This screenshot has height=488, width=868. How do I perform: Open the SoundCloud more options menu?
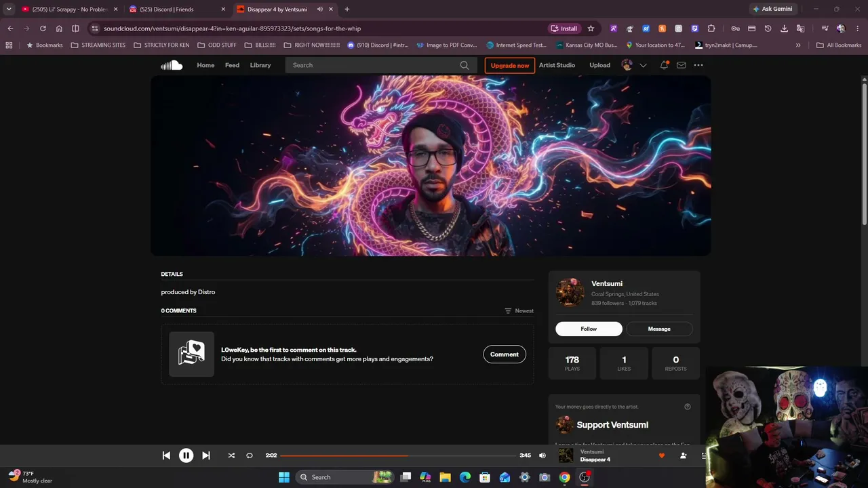point(698,65)
